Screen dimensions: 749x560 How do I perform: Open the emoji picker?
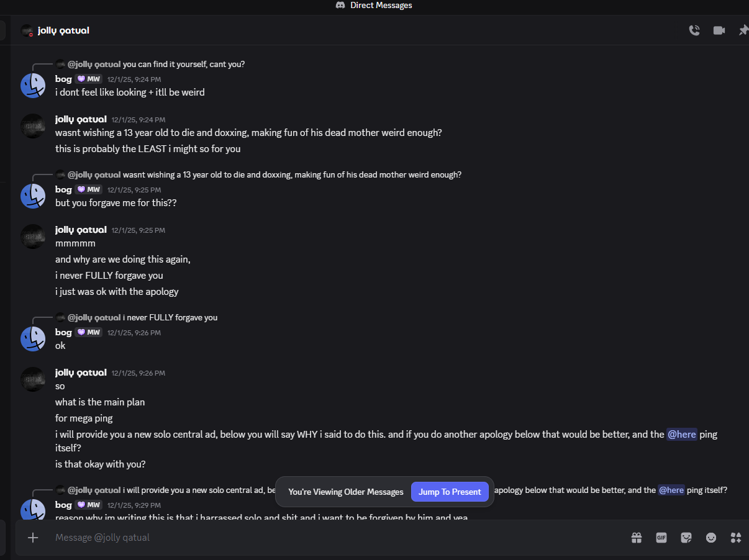711,538
